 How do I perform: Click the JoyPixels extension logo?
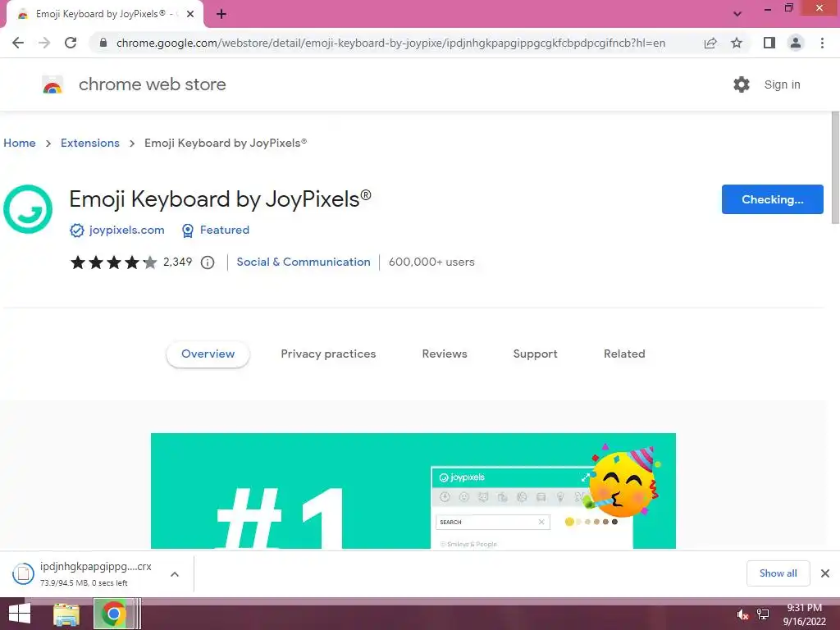point(28,209)
